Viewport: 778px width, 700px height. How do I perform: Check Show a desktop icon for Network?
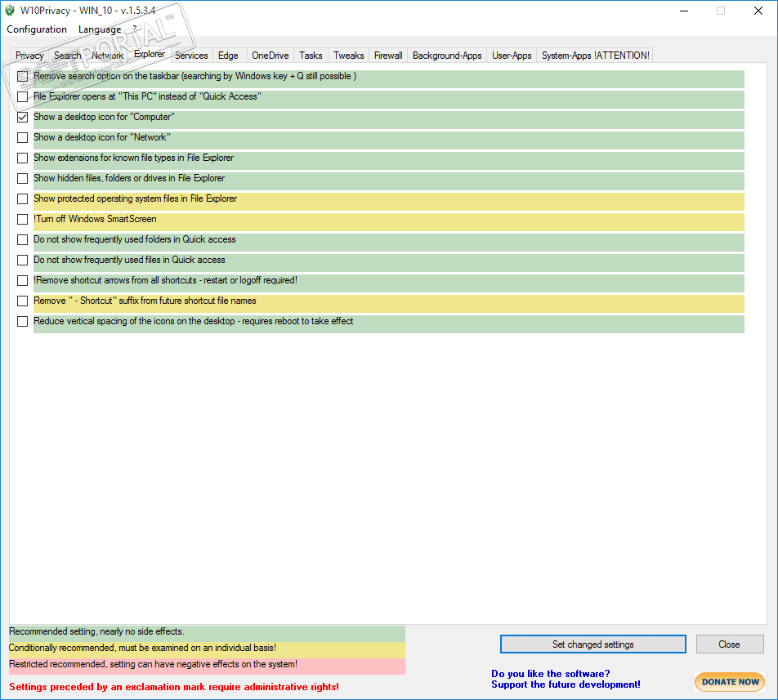(22, 137)
